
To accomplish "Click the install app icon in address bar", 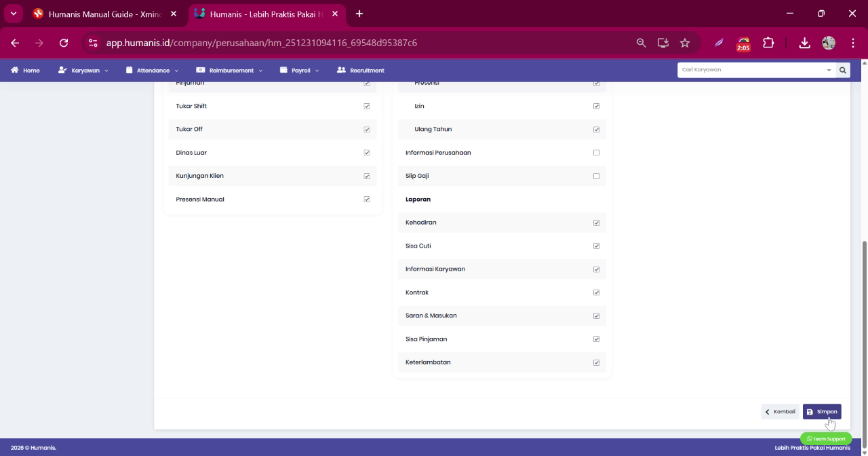I will coord(663,43).
